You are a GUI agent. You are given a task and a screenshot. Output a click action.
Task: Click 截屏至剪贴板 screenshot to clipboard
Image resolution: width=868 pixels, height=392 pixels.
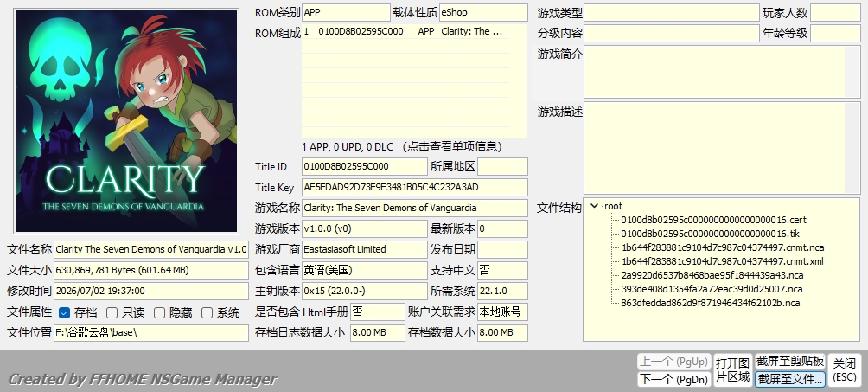[x=790, y=362]
